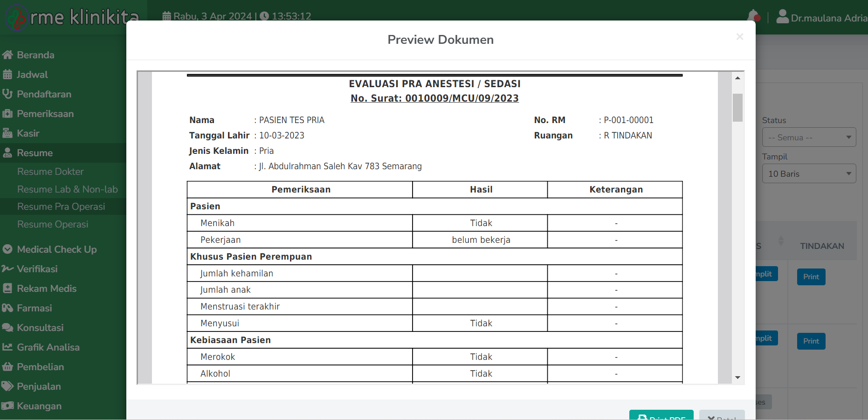Image resolution: width=868 pixels, height=420 pixels.
Task: Go to Resume Lab & Non-lab
Action: pos(68,189)
